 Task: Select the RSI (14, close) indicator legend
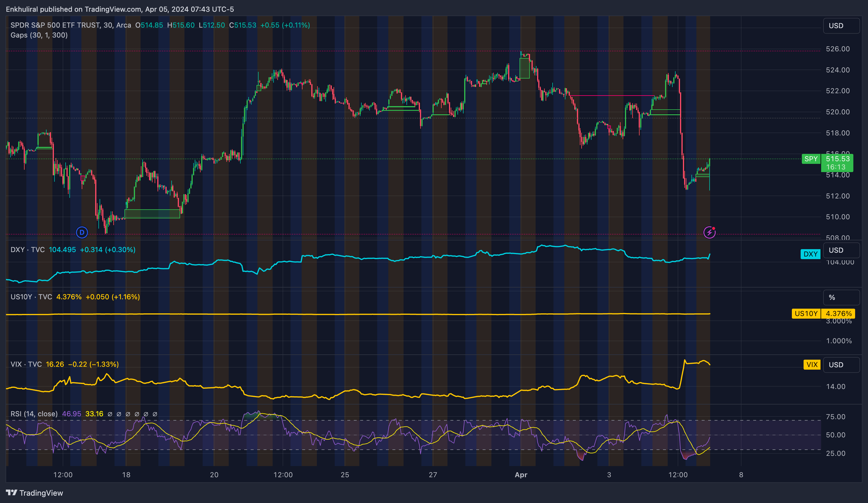[x=34, y=414]
